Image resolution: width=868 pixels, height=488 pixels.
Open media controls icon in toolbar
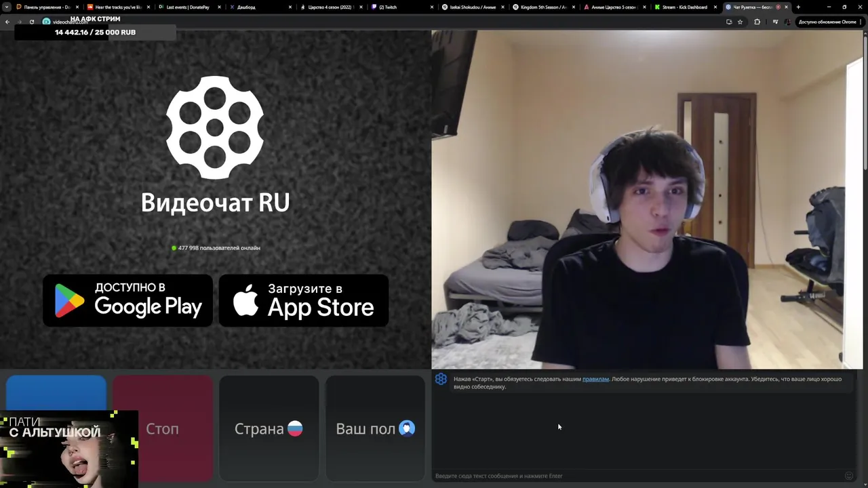(775, 22)
